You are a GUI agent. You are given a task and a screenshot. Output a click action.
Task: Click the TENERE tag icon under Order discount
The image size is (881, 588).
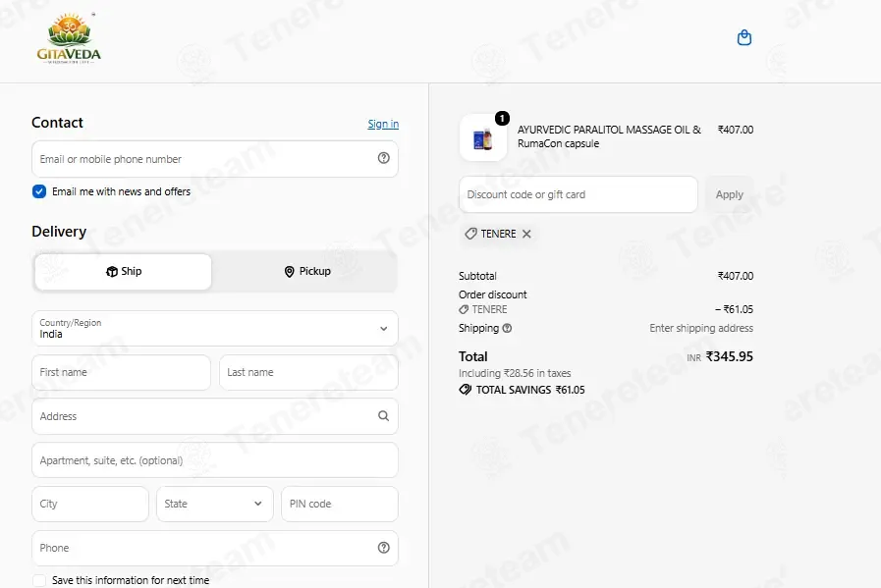[x=464, y=309]
